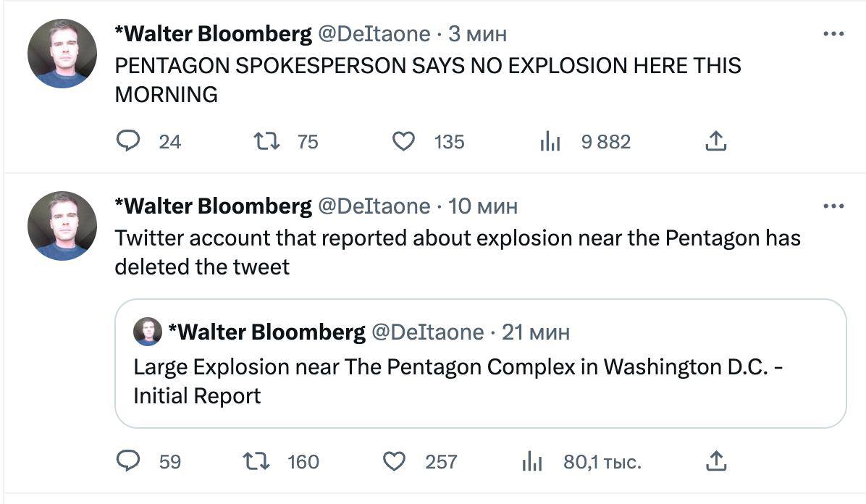
Task: Reply to the Pentagon spokesperson tweet
Action: pos(128,141)
